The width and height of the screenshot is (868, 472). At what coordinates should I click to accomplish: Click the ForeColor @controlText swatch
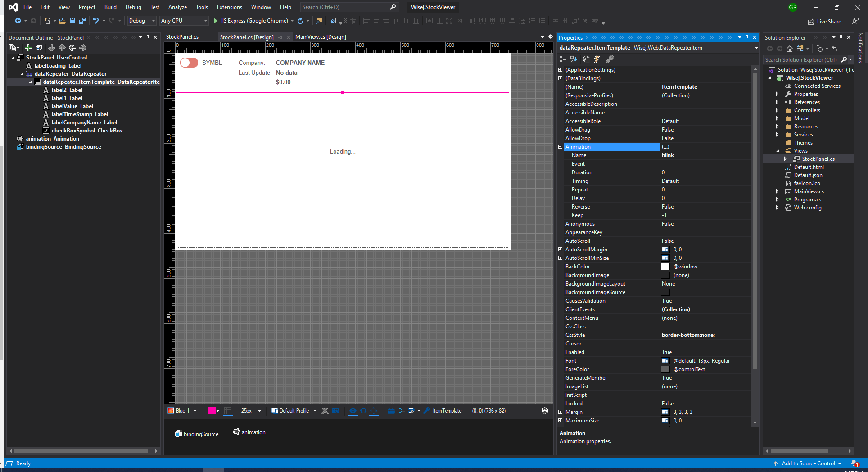665,369
